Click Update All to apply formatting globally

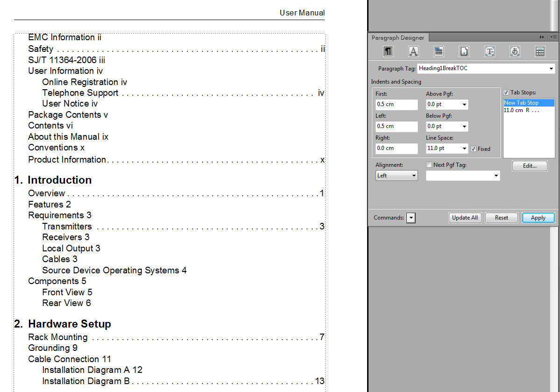coord(465,217)
